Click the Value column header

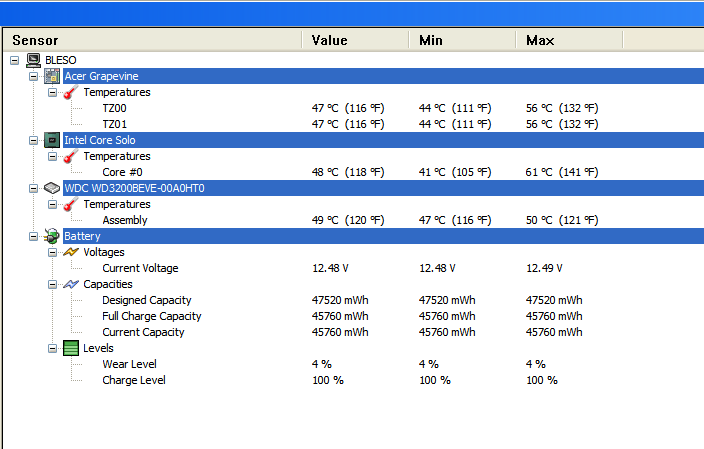point(355,40)
